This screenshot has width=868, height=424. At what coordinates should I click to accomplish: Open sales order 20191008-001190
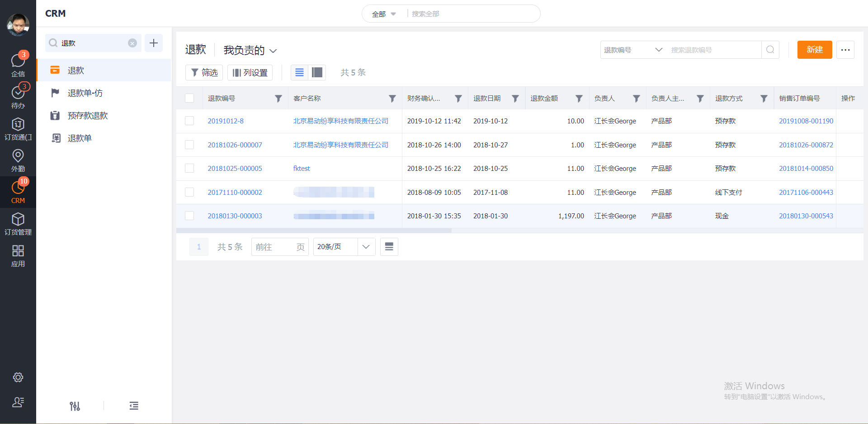(x=806, y=121)
